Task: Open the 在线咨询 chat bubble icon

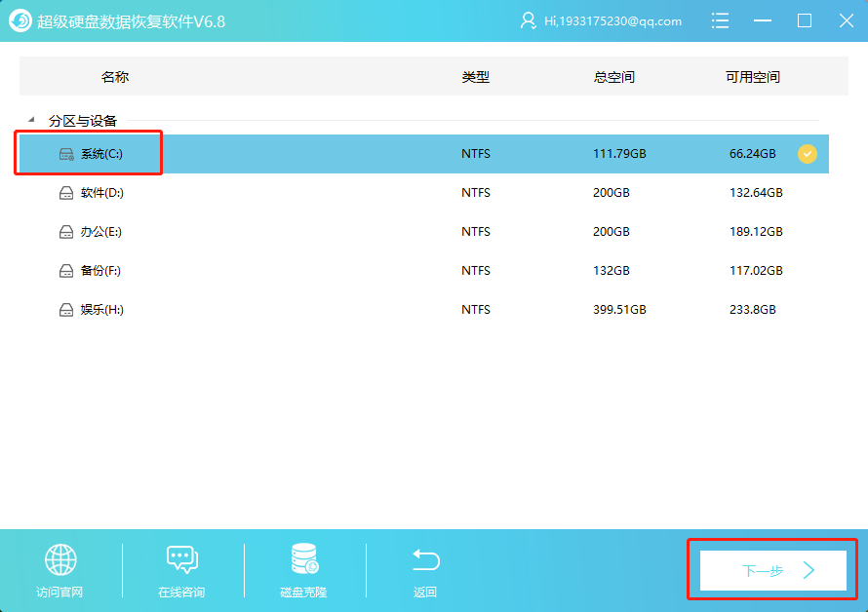Action: [x=182, y=559]
